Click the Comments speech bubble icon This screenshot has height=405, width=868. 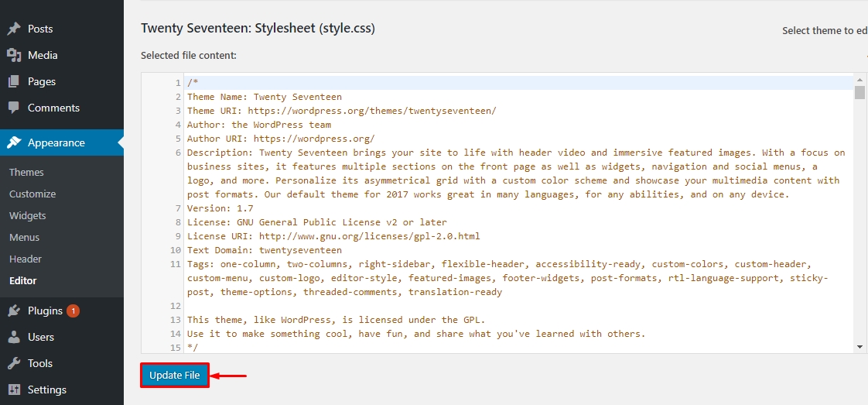(x=14, y=108)
